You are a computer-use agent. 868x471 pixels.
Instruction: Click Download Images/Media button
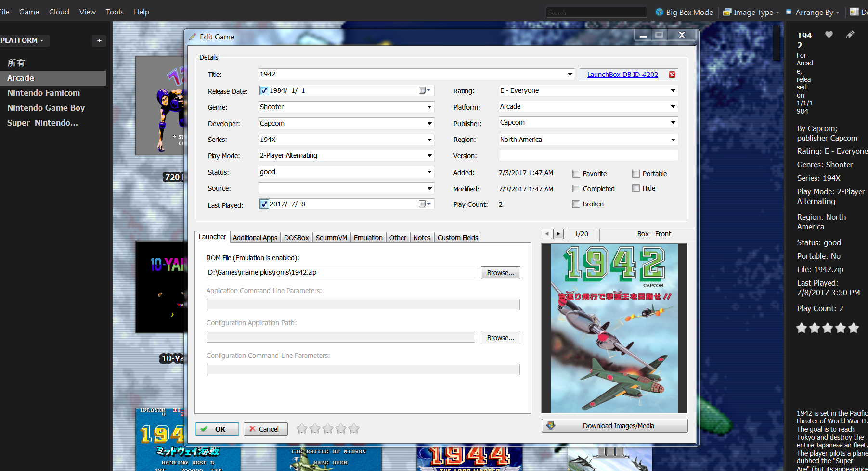pos(614,426)
